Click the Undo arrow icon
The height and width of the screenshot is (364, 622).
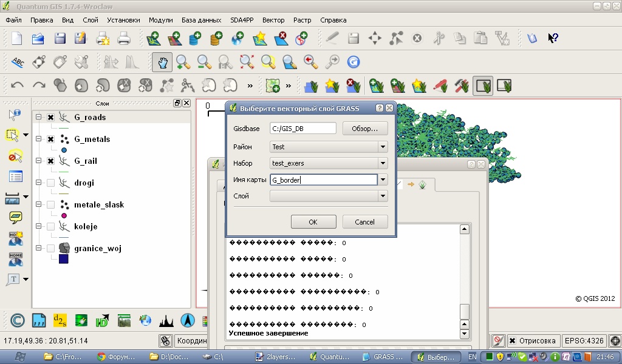(x=18, y=85)
